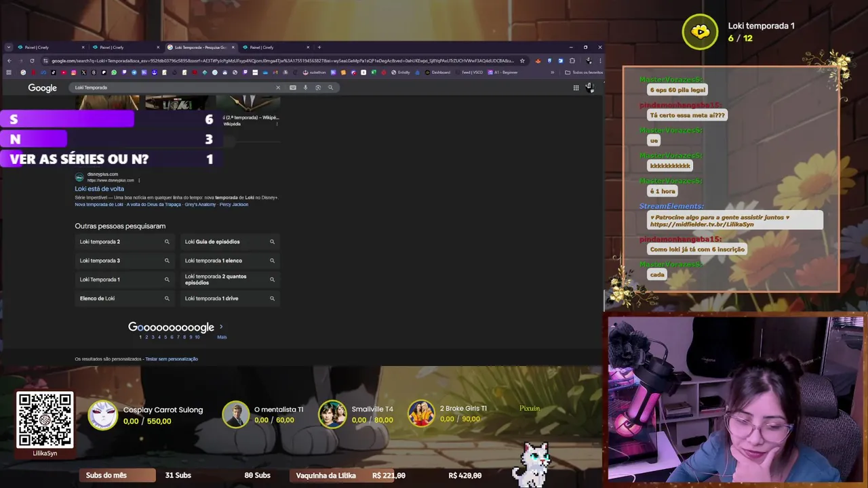Go to results page 10
The image size is (868, 488).
point(197,337)
